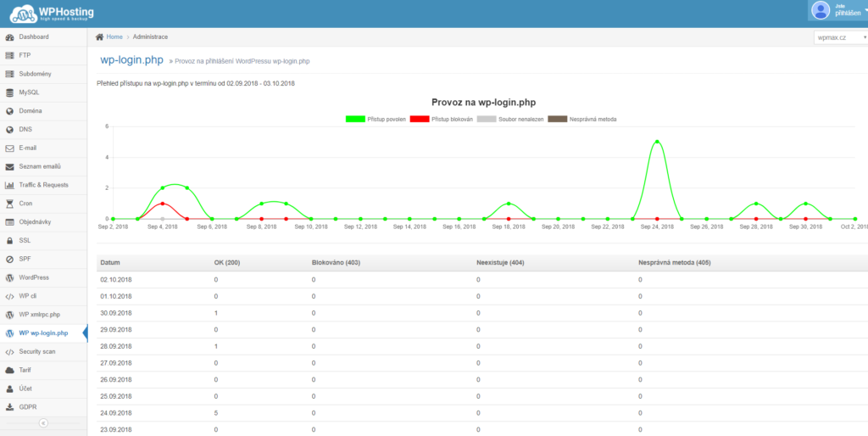Click the SPF ban icon
This screenshot has height=436, width=868.
click(9, 260)
